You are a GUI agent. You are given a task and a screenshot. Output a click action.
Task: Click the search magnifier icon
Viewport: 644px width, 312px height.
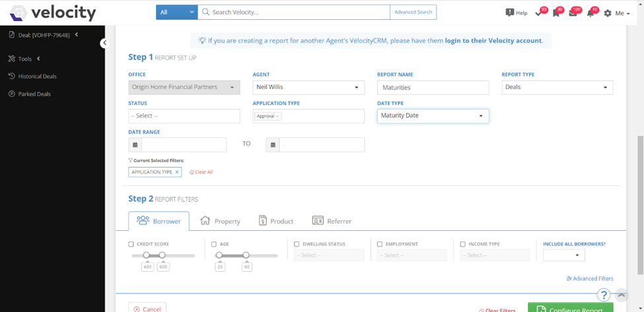coord(205,13)
